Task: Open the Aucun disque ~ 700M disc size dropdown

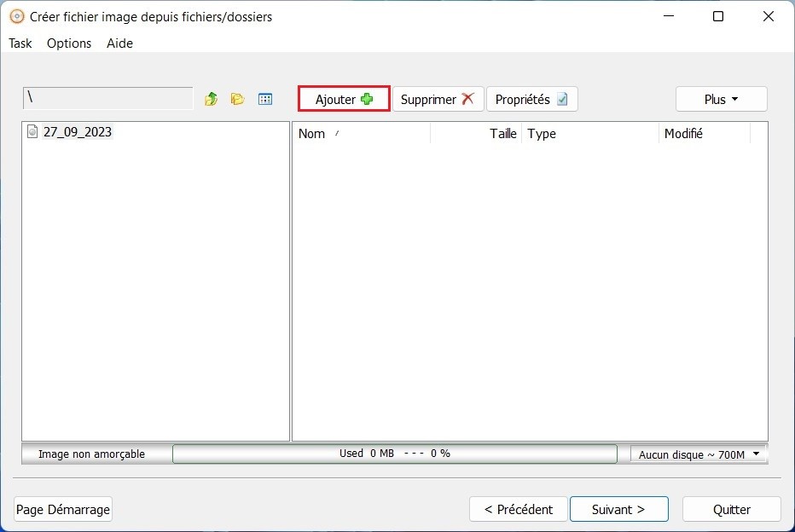Action: (698, 454)
